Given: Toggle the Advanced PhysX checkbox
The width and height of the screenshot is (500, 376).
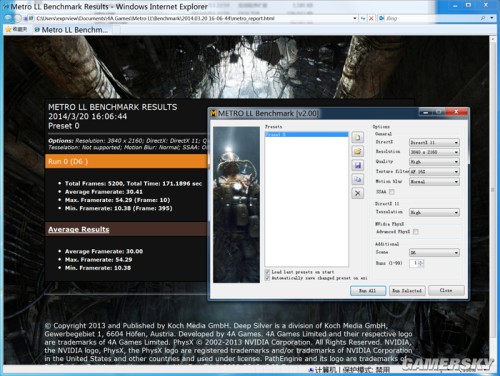Looking at the screenshot, I should point(416,232).
